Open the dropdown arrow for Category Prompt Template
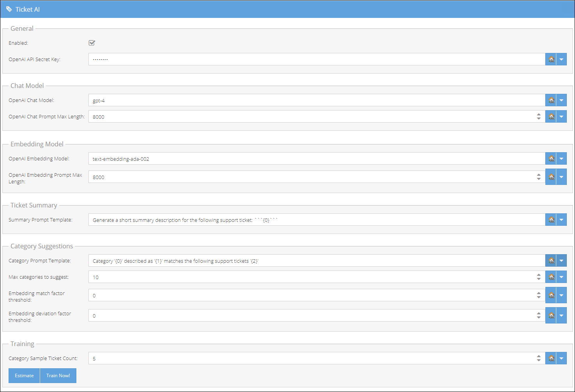The height and width of the screenshot is (392, 575). point(561,260)
